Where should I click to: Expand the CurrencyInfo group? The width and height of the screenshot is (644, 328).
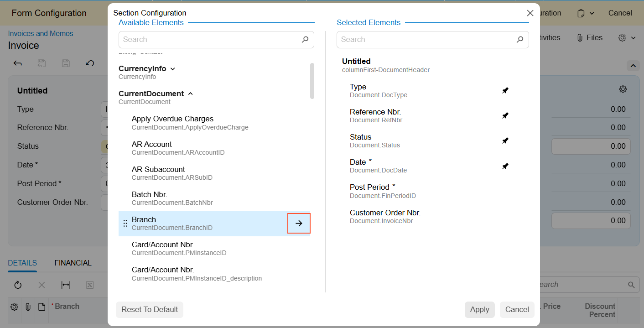[172, 69]
